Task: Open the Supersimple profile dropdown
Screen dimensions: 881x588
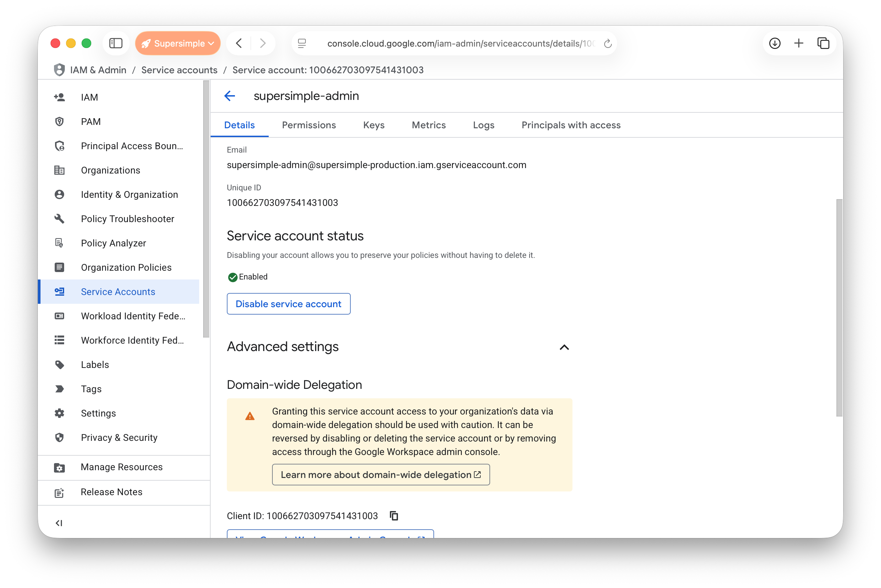Action: coord(178,43)
